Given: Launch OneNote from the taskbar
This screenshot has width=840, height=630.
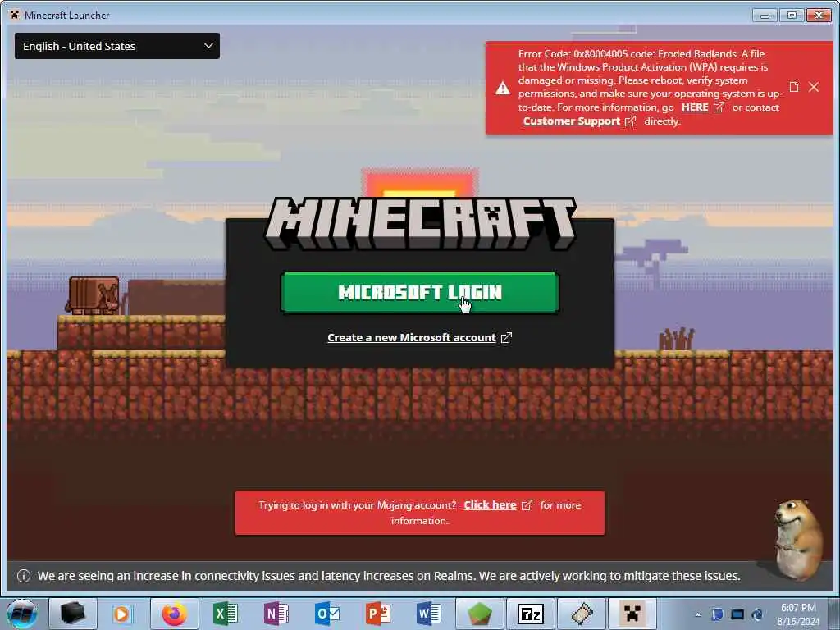Looking at the screenshot, I should 276,614.
